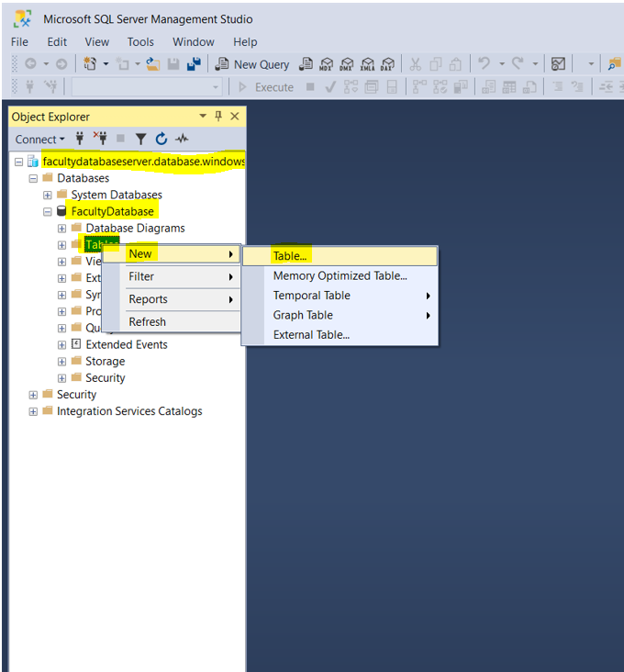This screenshot has height=672, width=624.
Task: Click the Redo arrow icon
Action: pos(518,63)
